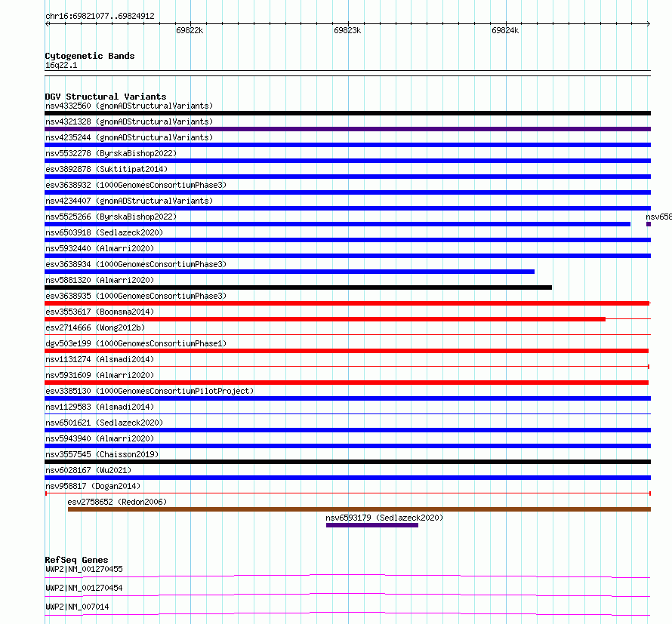The image size is (672, 624).
Task: Open esv3638935 (1000GenomesConsortiumPhase3) label
Action: click(136, 296)
